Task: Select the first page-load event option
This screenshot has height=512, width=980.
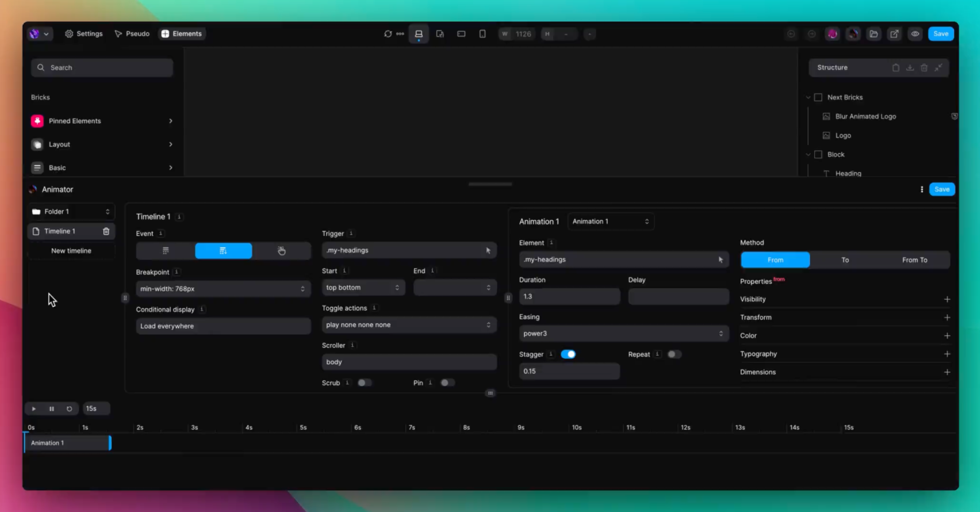Action: click(x=166, y=251)
